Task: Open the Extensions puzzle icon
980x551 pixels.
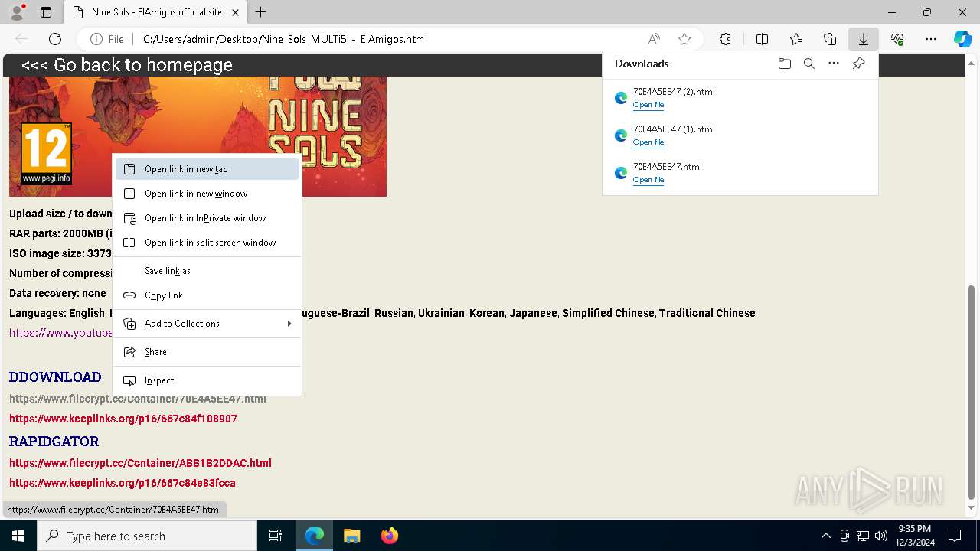Action: (725, 39)
